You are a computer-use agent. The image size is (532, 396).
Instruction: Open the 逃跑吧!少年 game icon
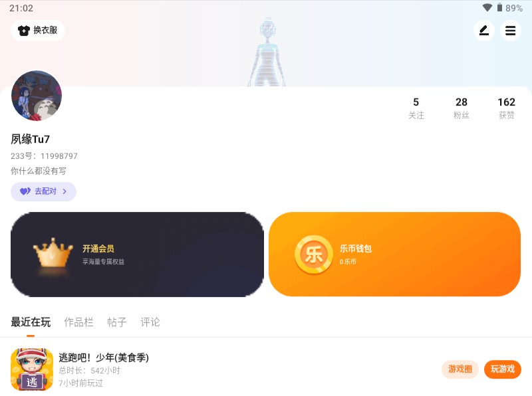pyautogui.click(x=32, y=369)
